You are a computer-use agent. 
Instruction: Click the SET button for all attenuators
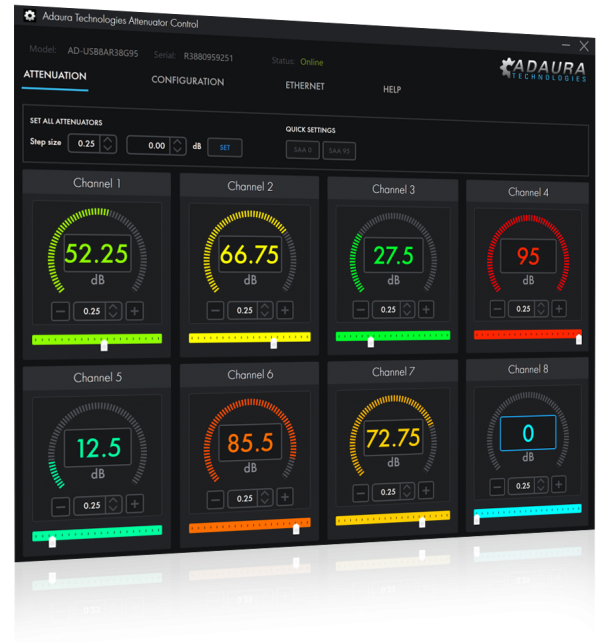225,148
